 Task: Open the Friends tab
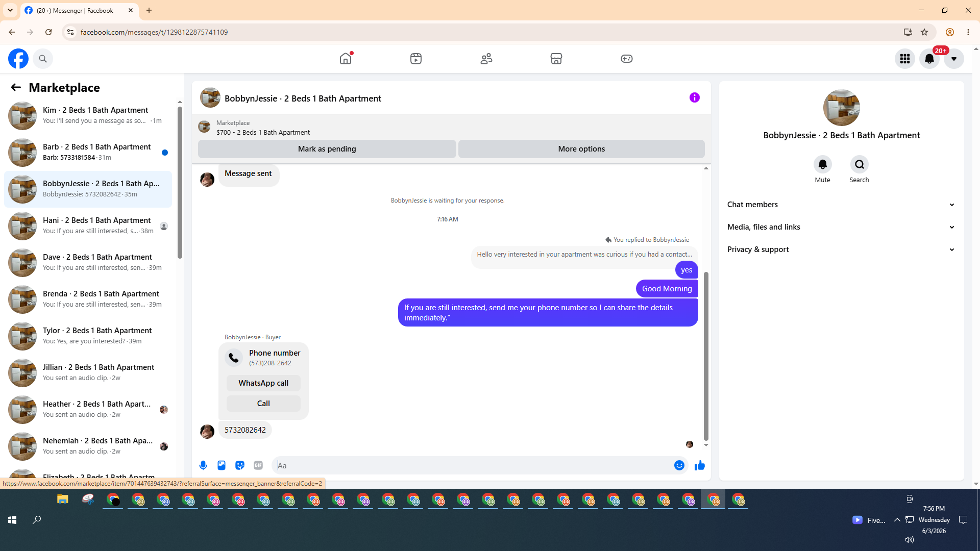(486, 59)
